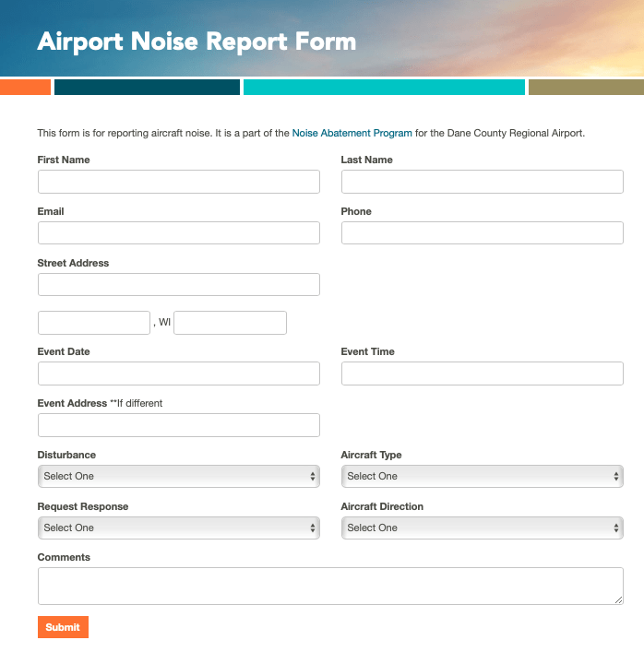Image resolution: width=644 pixels, height=664 pixels.
Task: Click the Aircraft Direction arrow stepper icon
Action: click(x=616, y=528)
